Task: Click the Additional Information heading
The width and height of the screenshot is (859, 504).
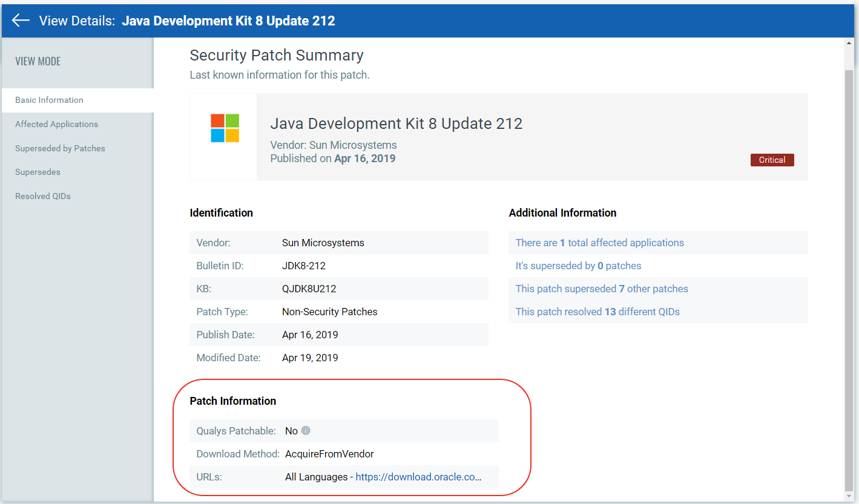Action: click(x=563, y=213)
